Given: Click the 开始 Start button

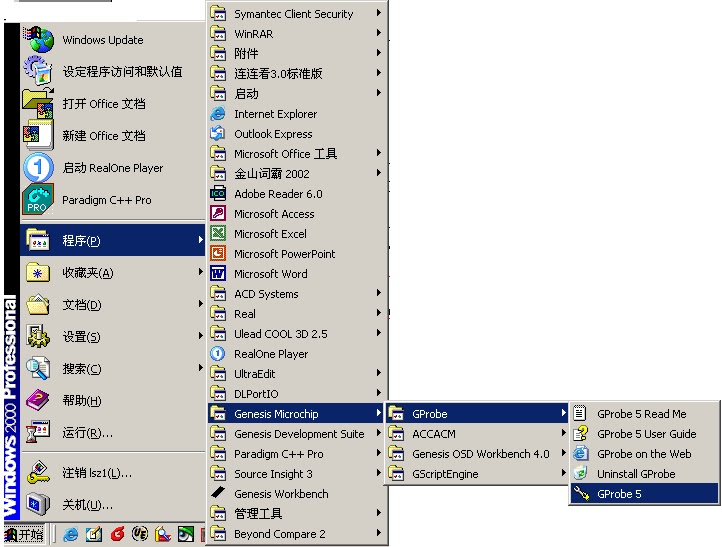Looking at the screenshot, I should (24, 534).
